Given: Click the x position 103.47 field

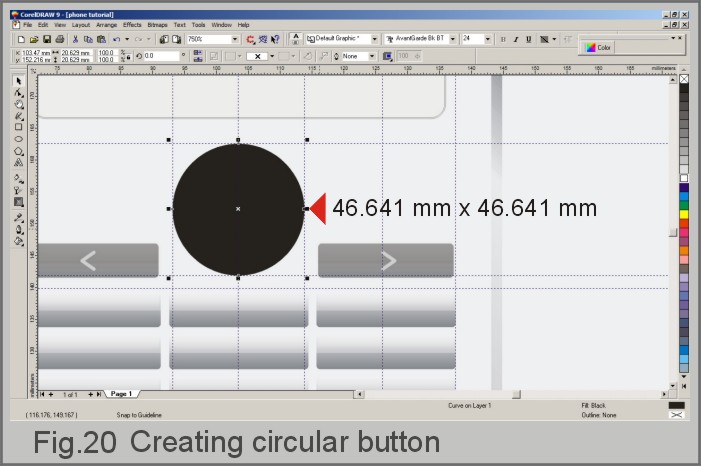Looking at the screenshot, I should (34, 53).
